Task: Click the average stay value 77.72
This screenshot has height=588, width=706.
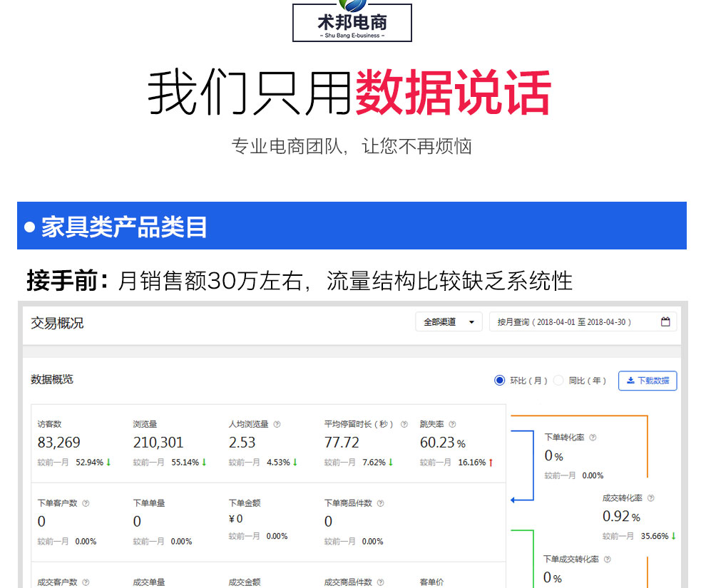Action: click(342, 443)
